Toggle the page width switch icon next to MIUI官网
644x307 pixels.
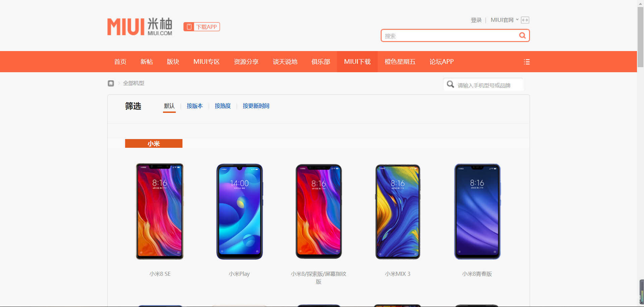tap(525, 20)
